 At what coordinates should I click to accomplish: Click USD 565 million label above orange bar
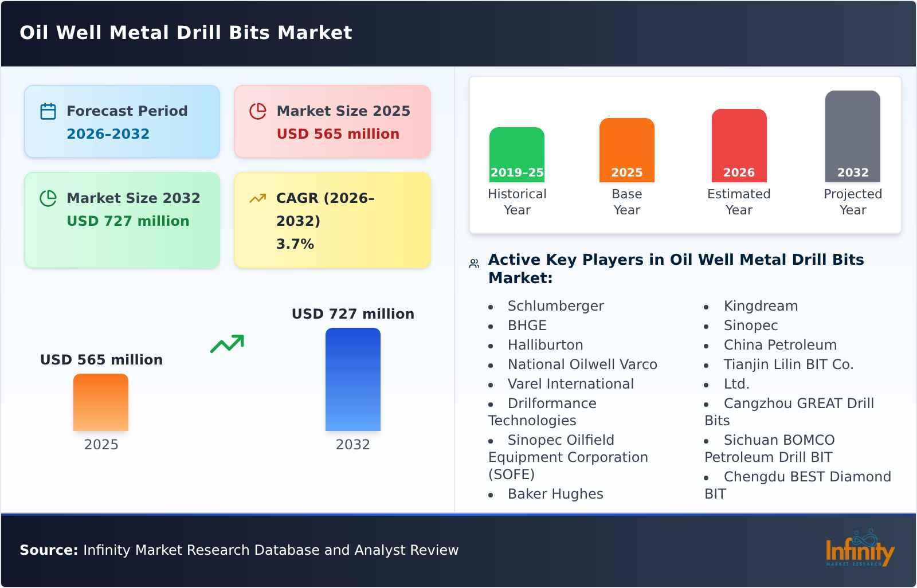(x=101, y=360)
